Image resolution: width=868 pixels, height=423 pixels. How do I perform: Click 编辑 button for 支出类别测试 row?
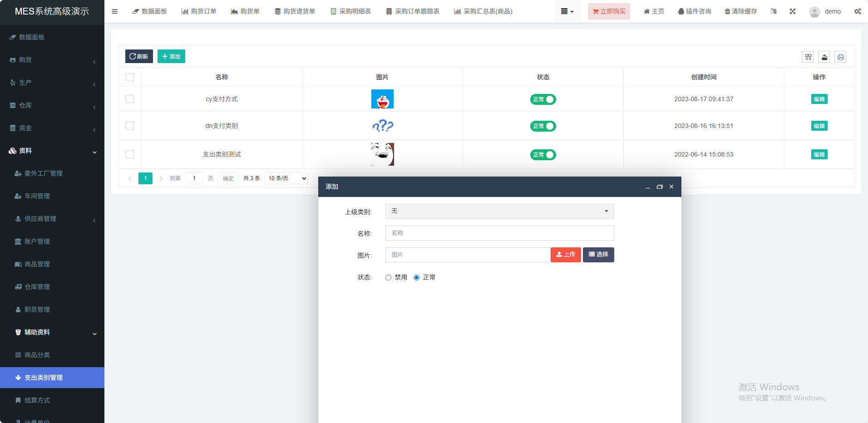coord(819,154)
